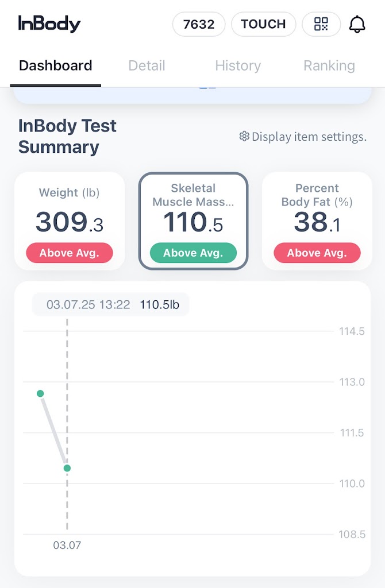The width and height of the screenshot is (385, 588).
Task: Click the gear icon for display settings
Action: (x=244, y=136)
